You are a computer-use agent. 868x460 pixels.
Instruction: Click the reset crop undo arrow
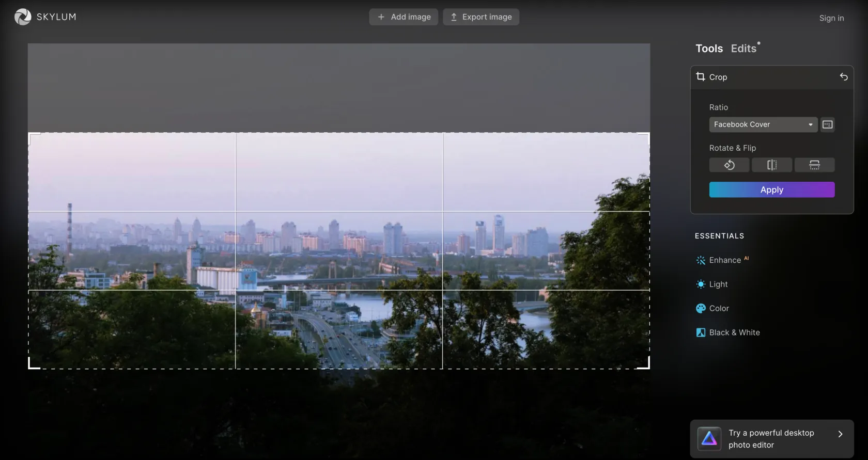tap(843, 77)
